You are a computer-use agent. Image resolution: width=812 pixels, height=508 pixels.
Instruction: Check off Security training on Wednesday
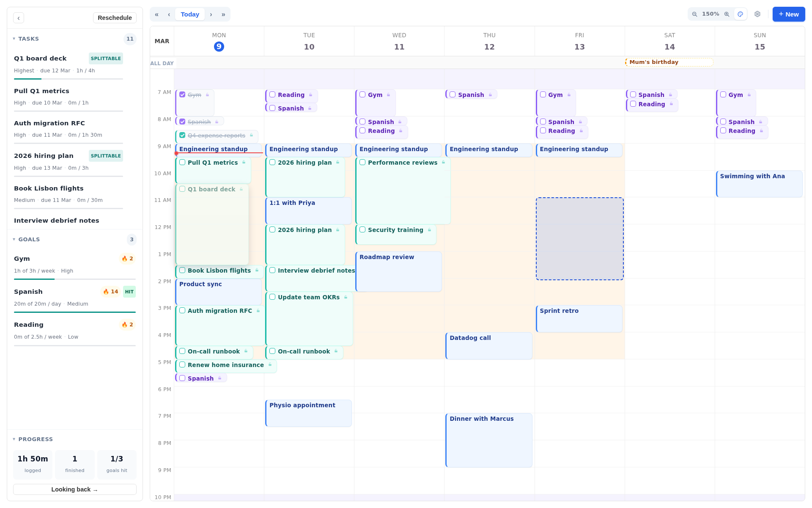pyautogui.click(x=362, y=229)
